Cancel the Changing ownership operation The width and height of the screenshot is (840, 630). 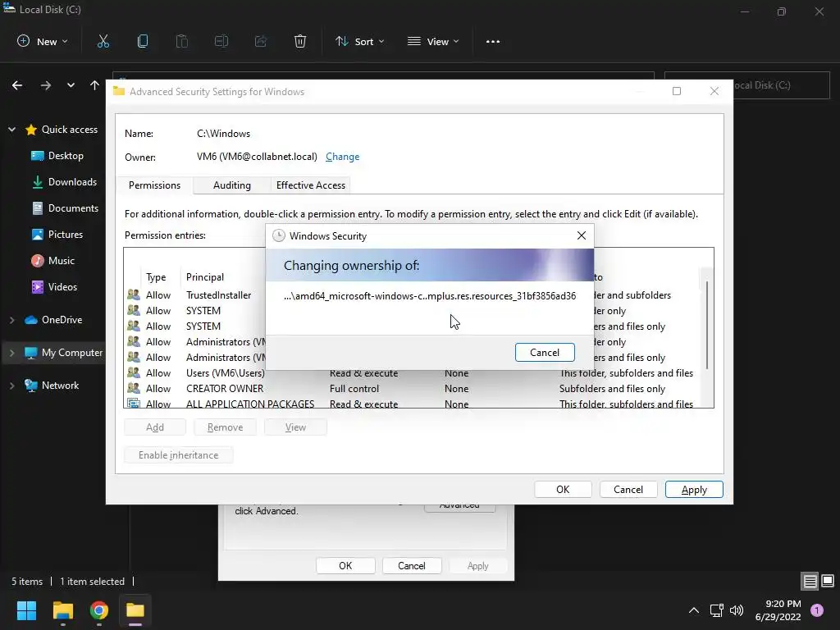click(545, 353)
